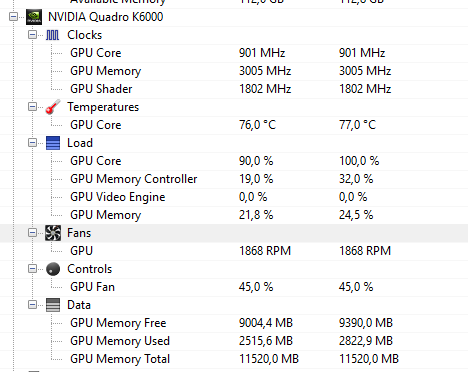Collapse the Clocks section
The height and width of the screenshot is (372, 468).
[x=32, y=35]
